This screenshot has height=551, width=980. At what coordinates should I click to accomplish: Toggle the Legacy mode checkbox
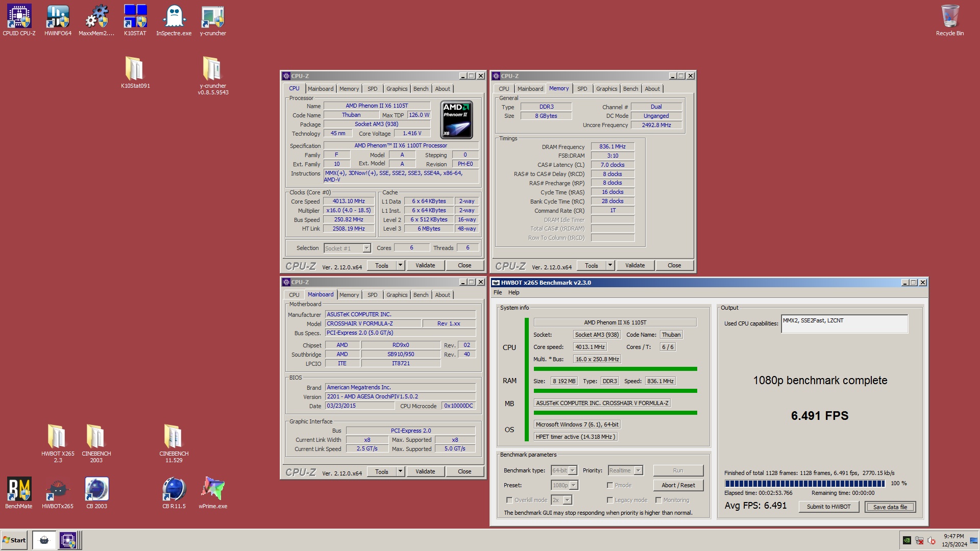(610, 500)
